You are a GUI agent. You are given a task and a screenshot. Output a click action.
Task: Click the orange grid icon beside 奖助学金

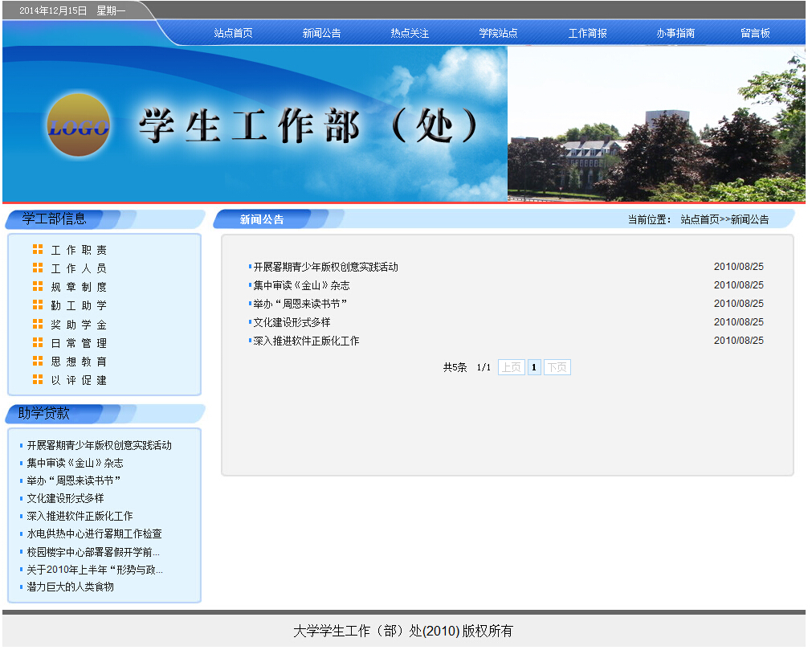[38, 325]
